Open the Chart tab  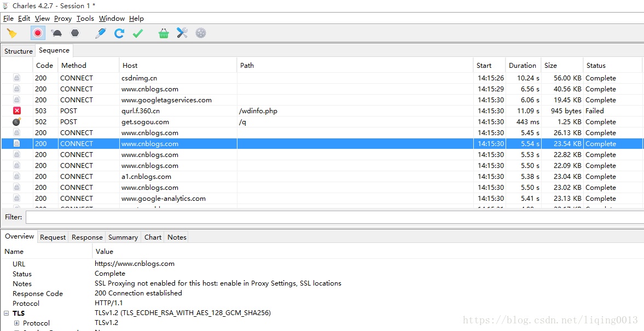pyautogui.click(x=153, y=237)
